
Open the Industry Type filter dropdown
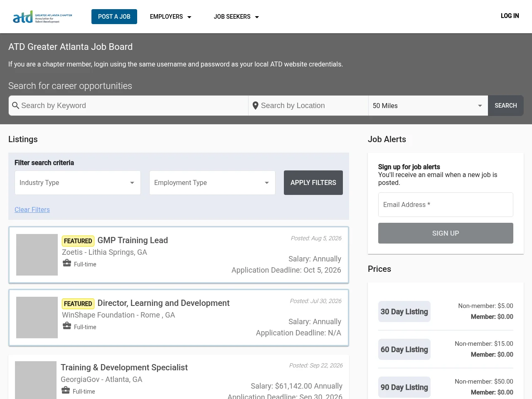[x=78, y=182]
